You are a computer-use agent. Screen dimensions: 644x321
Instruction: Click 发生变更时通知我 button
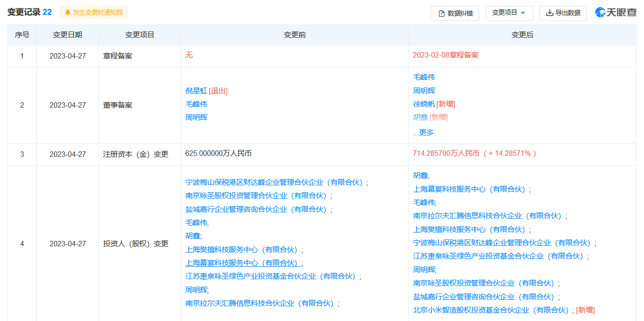tap(93, 12)
